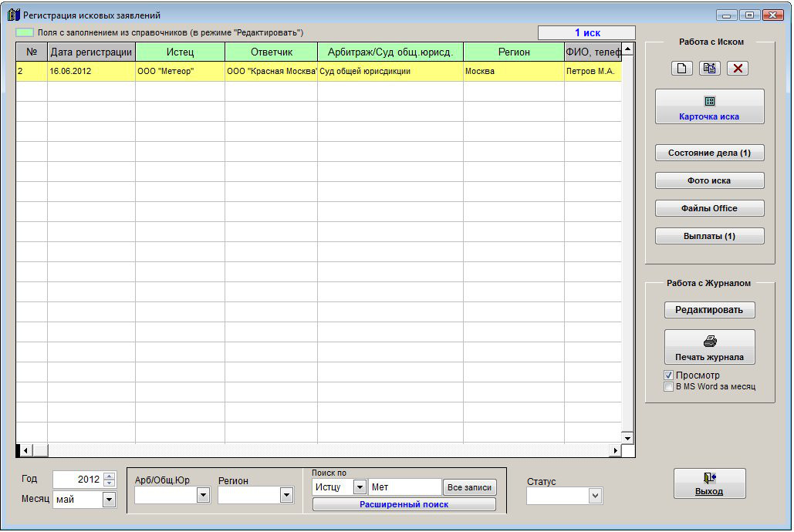
Task: Delete the claim with the red X icon
Action: pyautogui.click(x=738, y=69)
